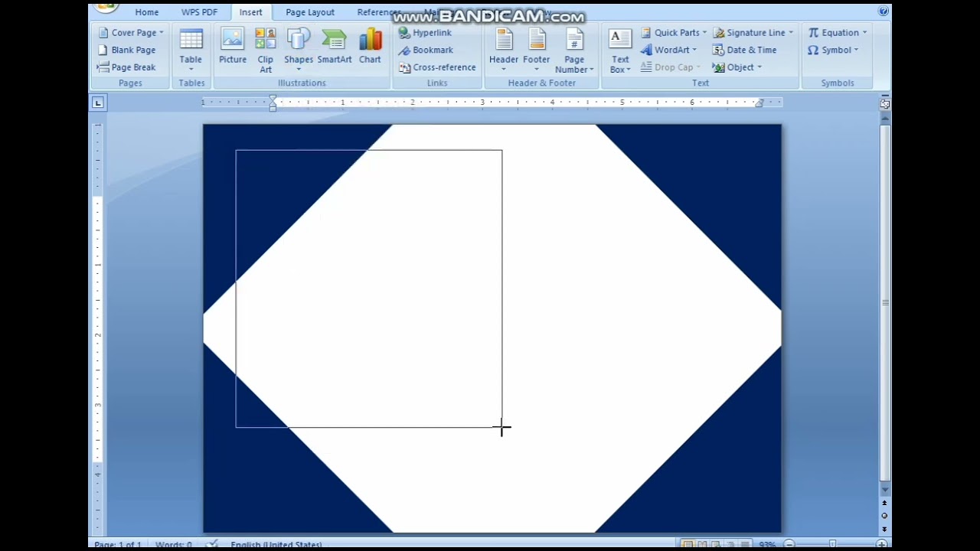The width and height of the screenshot is (980, 551).
Task: Click the tab selector at ruler corner
Action: [98, 103]
